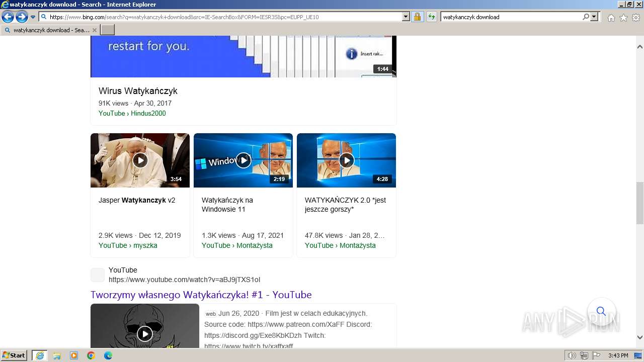
Task: Click the 1.3K views Aug 17, 2021 text
Action: (x=243, y=235)
